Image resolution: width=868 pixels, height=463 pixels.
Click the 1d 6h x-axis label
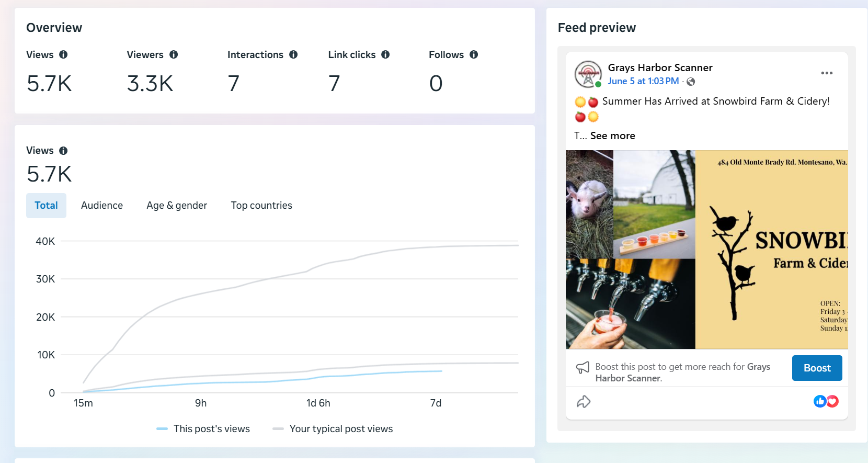[318, 403]
